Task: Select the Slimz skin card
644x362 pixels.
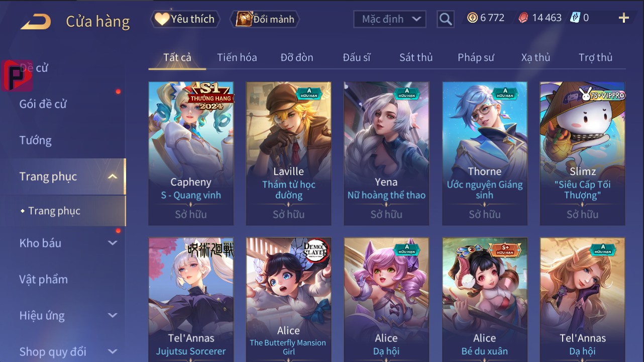Action: (583, 153)
